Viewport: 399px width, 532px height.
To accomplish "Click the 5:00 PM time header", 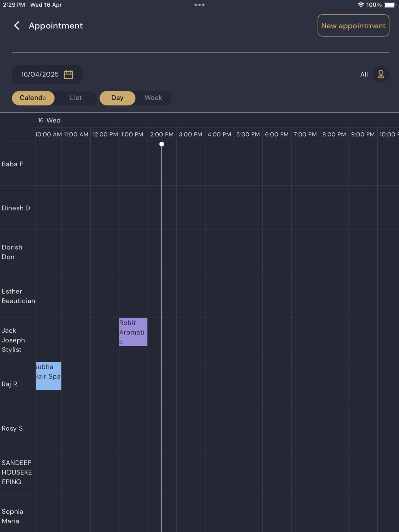I will (x=248, y=134).
